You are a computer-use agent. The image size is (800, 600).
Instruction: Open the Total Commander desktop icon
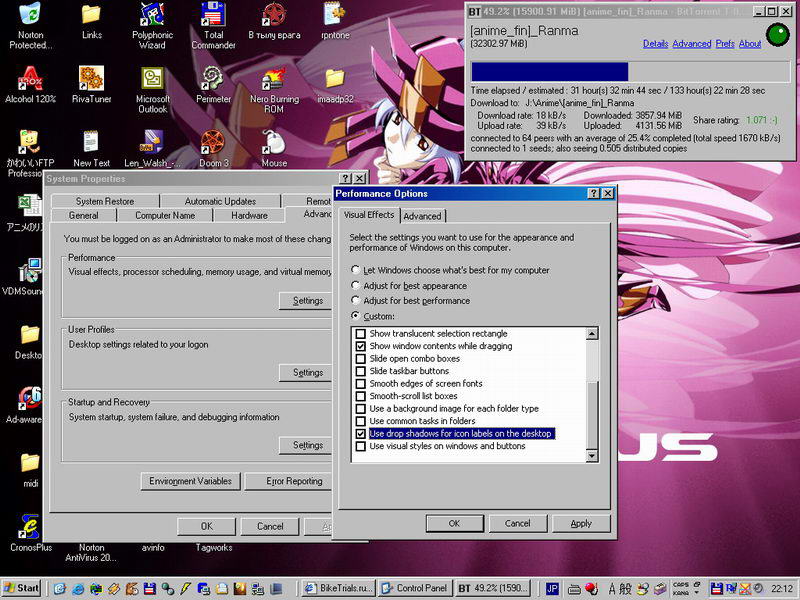coord(213,15)
